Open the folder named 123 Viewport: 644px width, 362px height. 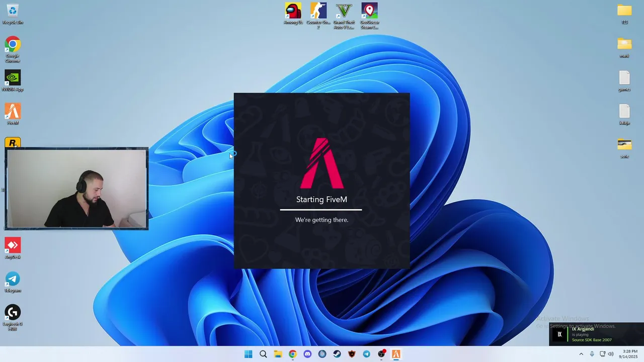[x=624, y=14]
